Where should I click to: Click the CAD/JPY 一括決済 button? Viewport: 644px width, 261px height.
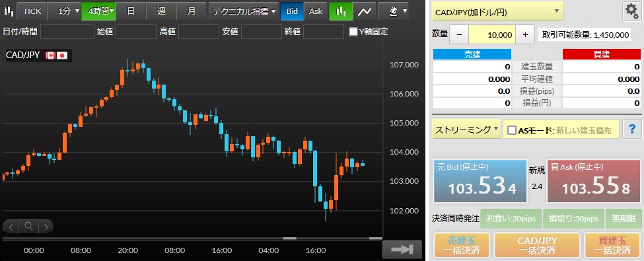[537, 245]
